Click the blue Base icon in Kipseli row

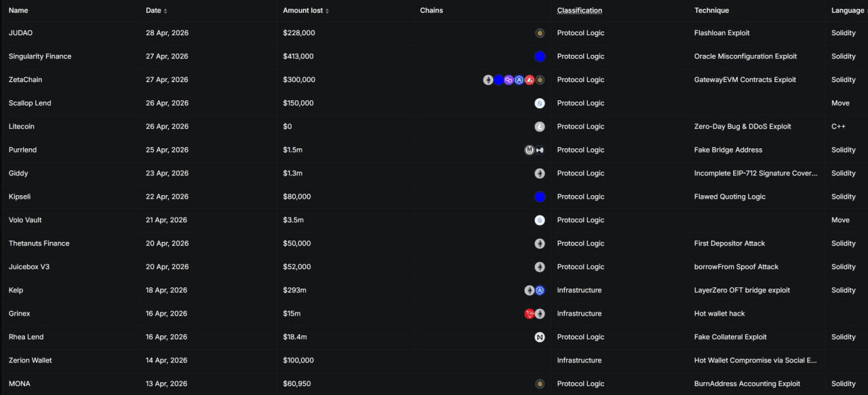pyautogui.click(x=540, y=196)
